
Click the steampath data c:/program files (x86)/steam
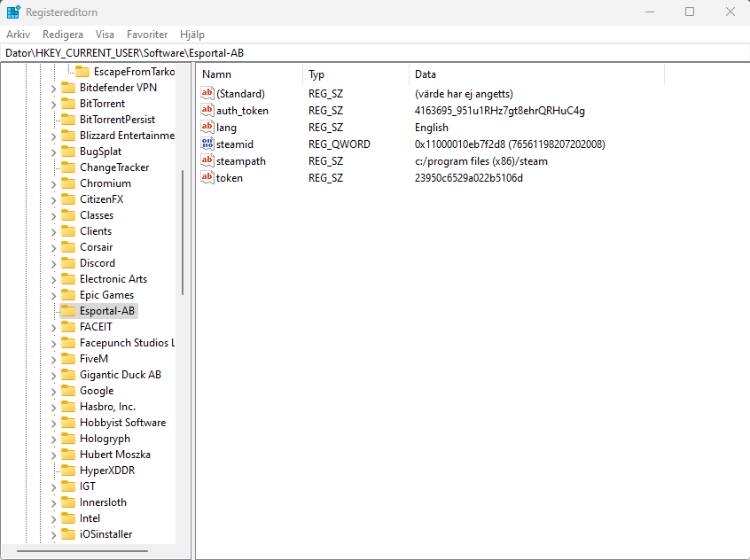481,161
